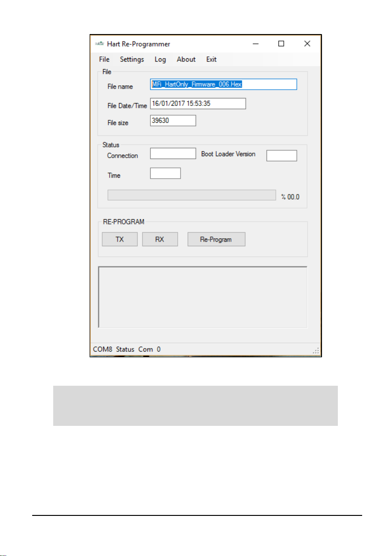
Task: Open the About menu
Action: (x=186, y=59)
